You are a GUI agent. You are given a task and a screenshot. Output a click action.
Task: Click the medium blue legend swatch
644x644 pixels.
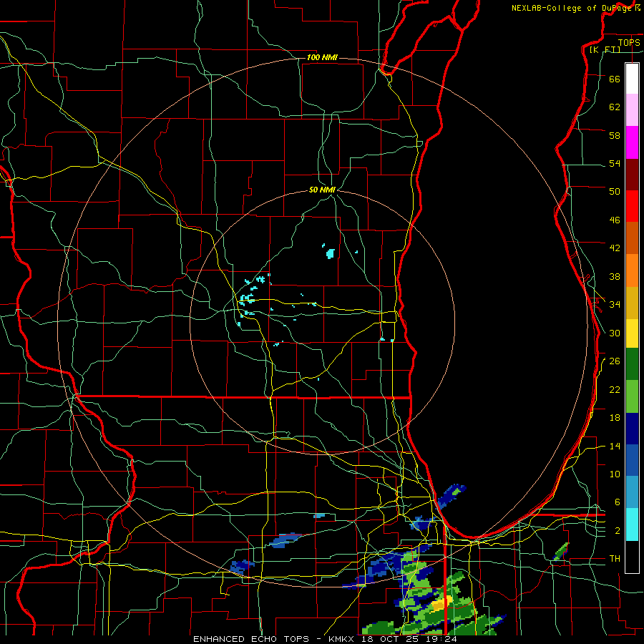(632, 460)
